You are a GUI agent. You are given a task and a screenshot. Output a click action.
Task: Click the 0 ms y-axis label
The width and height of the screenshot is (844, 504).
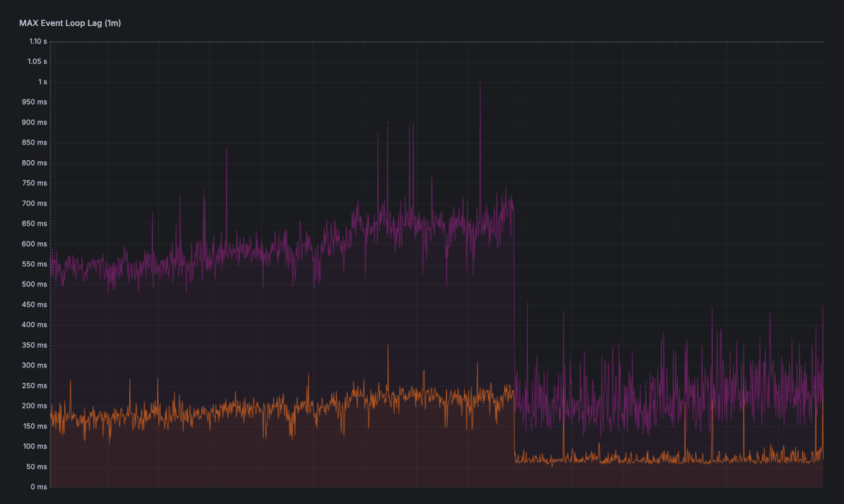(x=39, y=487)
